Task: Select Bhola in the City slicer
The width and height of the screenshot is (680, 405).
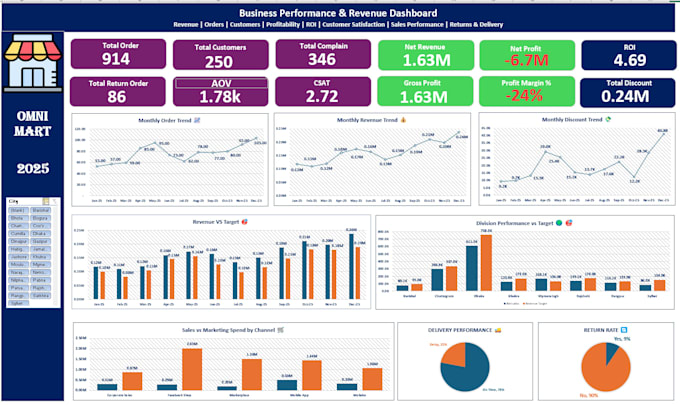Action: [18, 218]
